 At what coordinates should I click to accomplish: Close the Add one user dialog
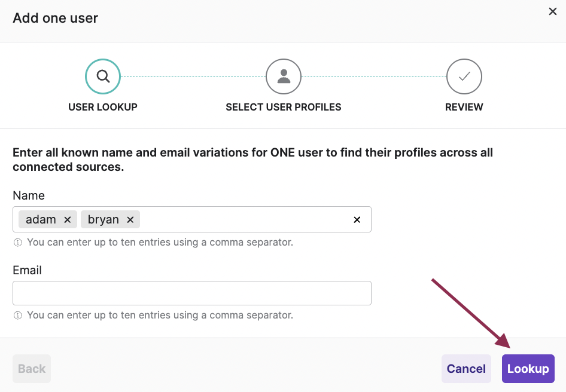553,12
